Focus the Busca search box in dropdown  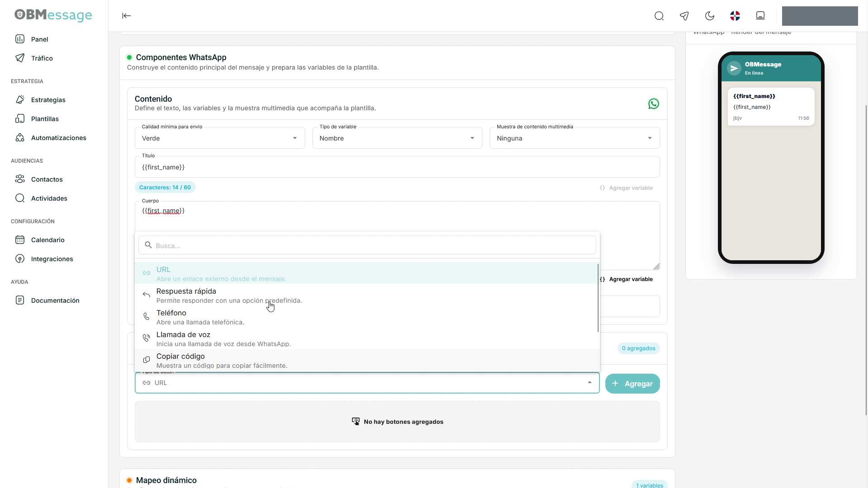tap(367, 245)
